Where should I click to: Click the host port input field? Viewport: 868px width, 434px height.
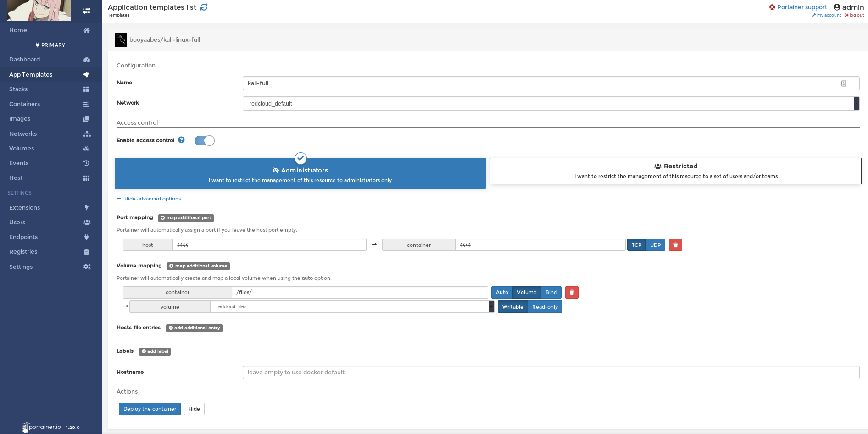coord(269,245)
